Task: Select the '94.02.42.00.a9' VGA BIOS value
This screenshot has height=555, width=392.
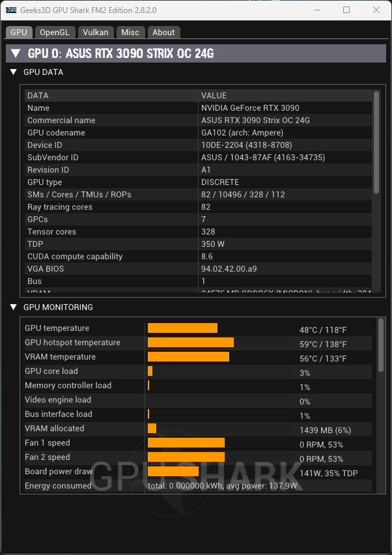Action: 229,269
